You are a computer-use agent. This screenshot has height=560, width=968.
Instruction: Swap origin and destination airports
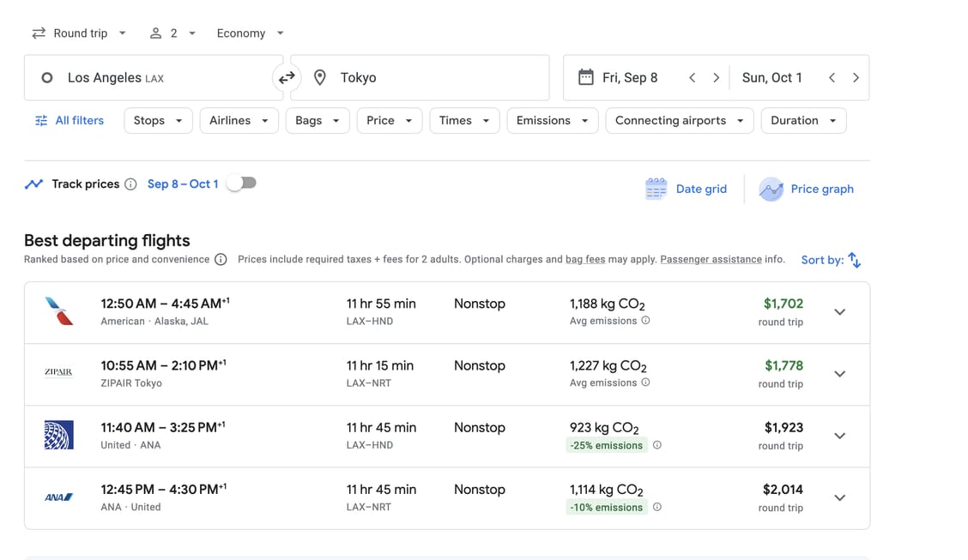[287, 78]
